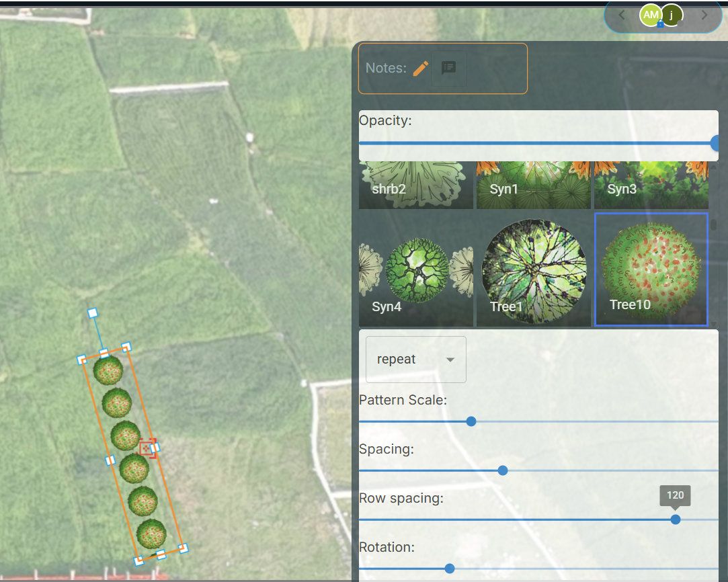Click the Row spacing slider handle

676,519
